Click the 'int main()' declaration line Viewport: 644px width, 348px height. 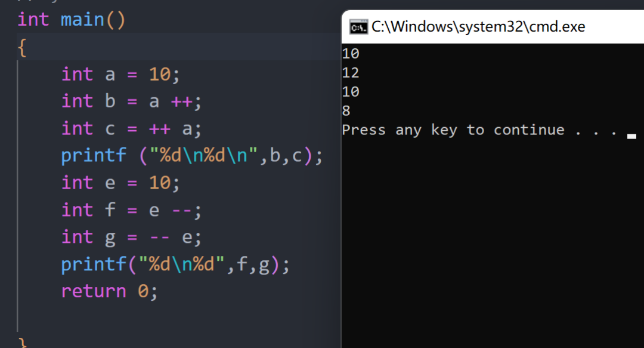[x=71, y=20]
